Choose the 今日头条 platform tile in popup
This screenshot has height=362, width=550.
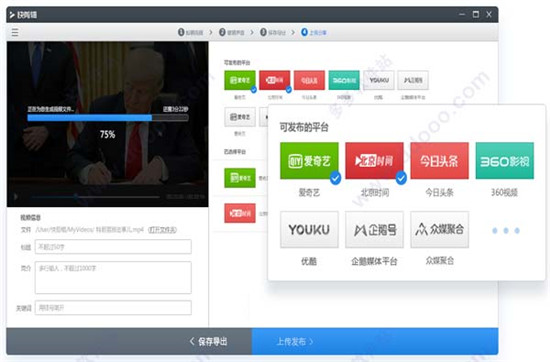(440, 161)
